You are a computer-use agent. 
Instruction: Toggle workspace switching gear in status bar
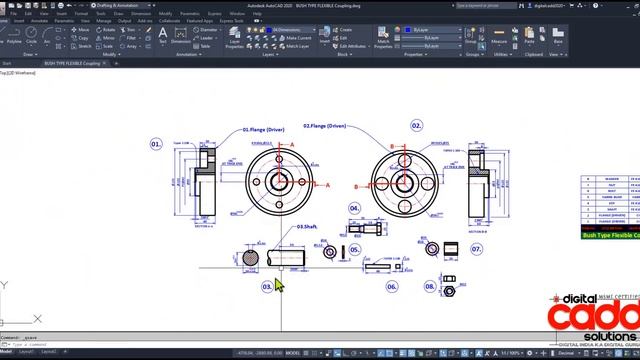tap(530, 353)
